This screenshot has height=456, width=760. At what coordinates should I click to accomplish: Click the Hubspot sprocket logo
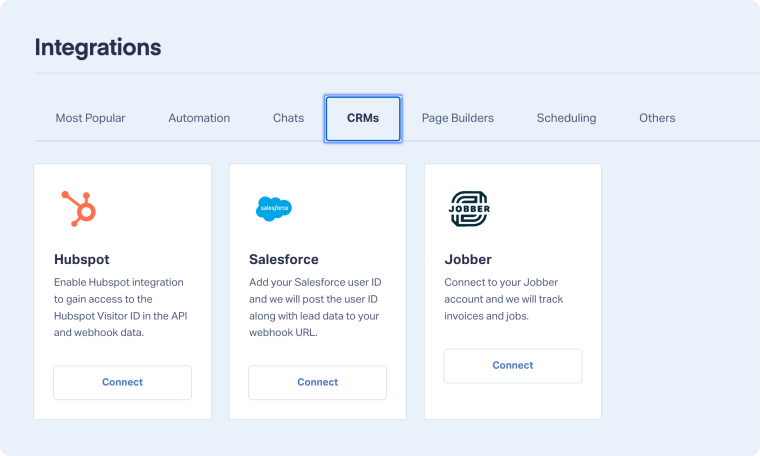click(79, 209)
